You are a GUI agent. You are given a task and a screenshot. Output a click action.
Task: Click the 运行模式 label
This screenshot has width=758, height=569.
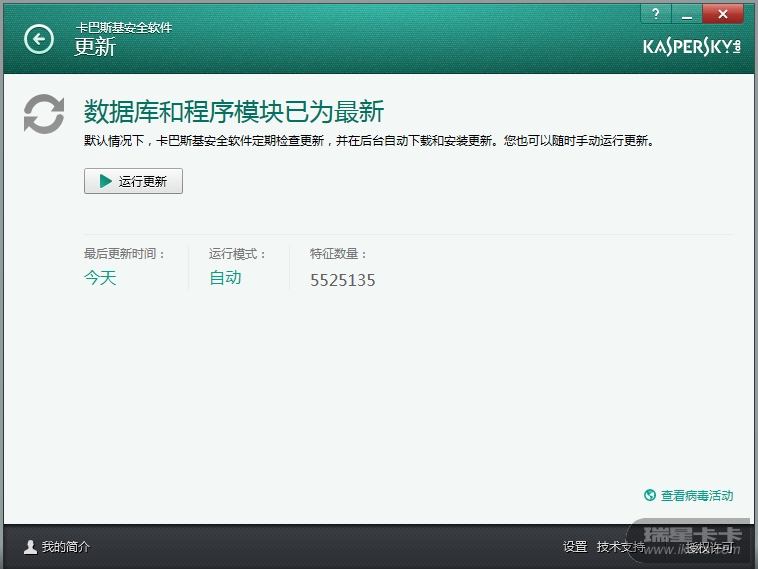point(237,254)
